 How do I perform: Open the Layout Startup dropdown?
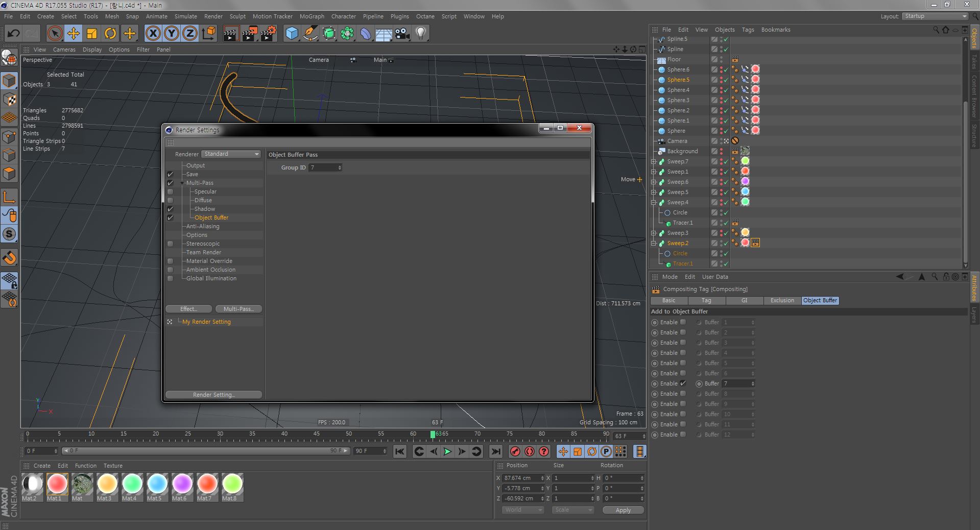click(935, 16)
